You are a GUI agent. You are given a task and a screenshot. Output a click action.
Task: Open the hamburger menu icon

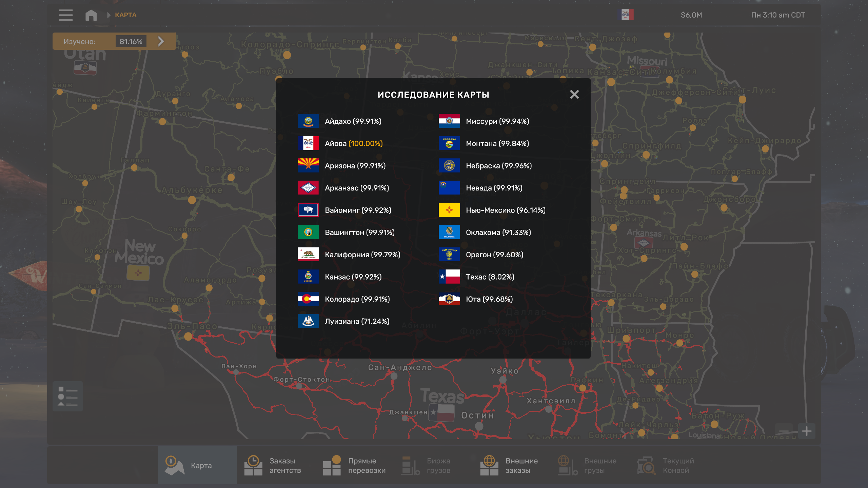(x=65, y=15)
